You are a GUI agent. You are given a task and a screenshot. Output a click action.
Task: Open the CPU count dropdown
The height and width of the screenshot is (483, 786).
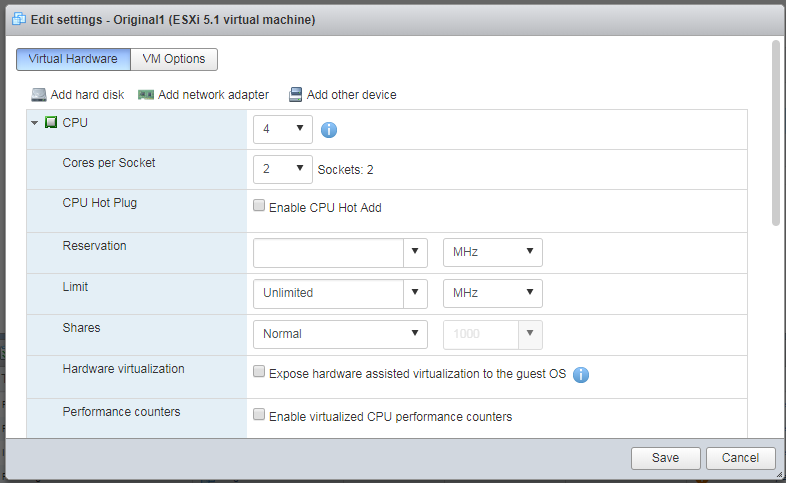(283, 129)
